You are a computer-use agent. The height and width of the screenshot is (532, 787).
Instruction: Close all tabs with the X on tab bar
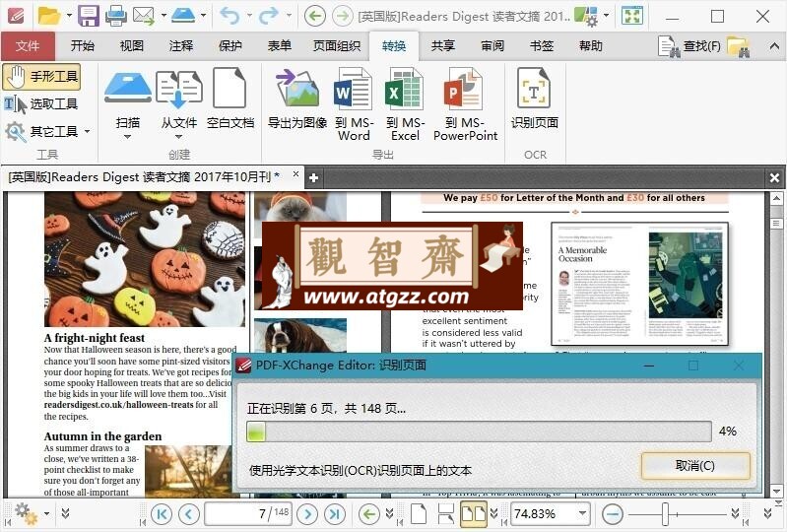tap(774, 177)
